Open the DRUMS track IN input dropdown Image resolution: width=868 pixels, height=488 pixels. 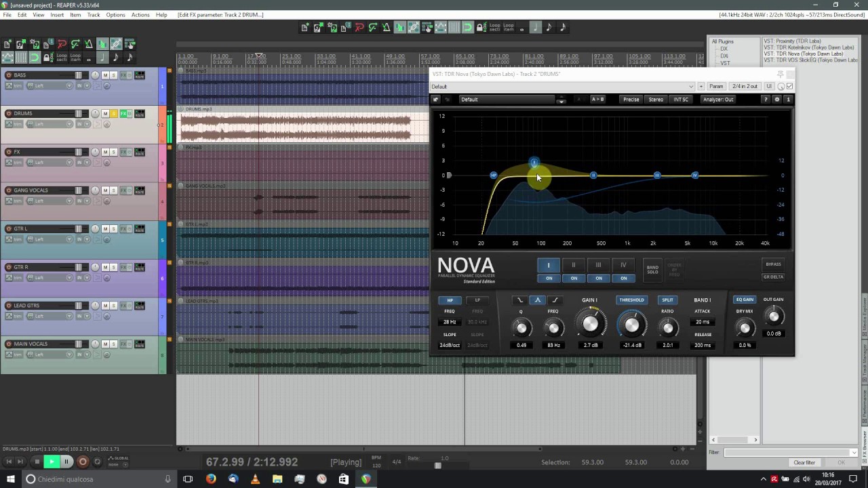[x=82, y=124]
